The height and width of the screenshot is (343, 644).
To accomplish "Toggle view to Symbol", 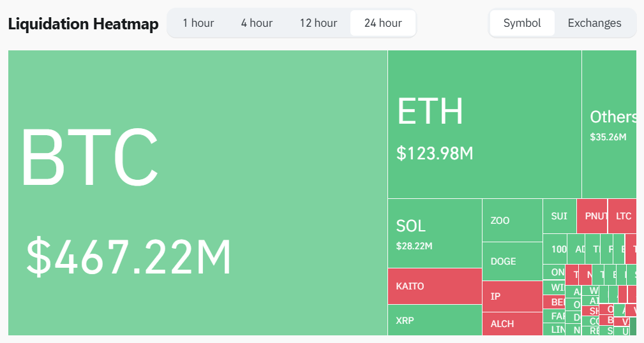I will point(522,23).
